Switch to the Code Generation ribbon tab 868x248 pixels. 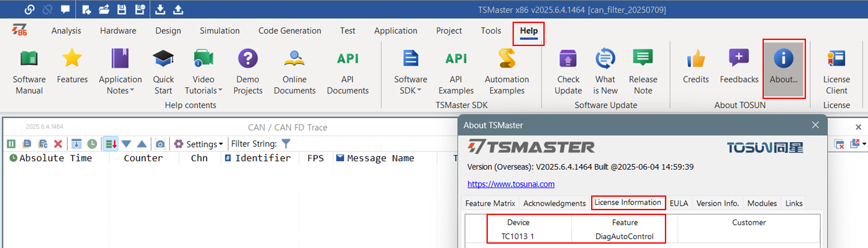point(290,31)
